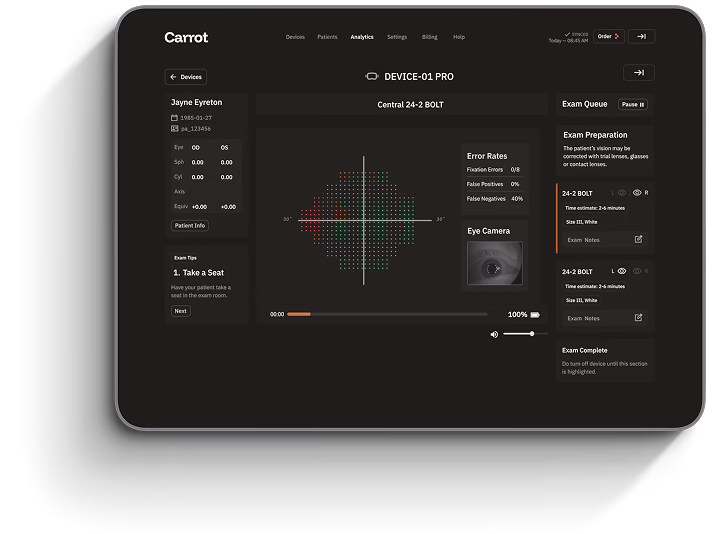Click the logout arrow icon in header
The width and height of the screenshot is (712, 534).
click(x=641, y=36)
